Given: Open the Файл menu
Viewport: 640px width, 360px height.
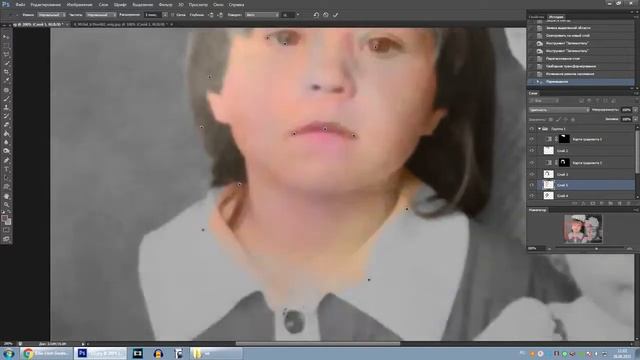Looking at the screenshot, I should 20,4.
